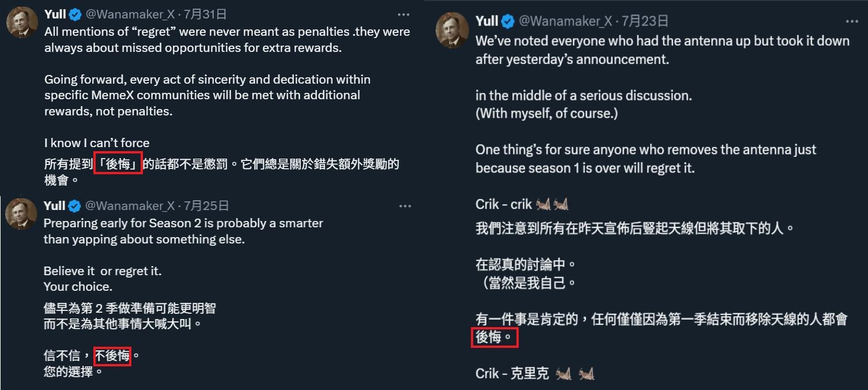Open the @Wanamaker_X handle on the 7月23日 tweet
868x390 pixels.
tap(565, 22)
